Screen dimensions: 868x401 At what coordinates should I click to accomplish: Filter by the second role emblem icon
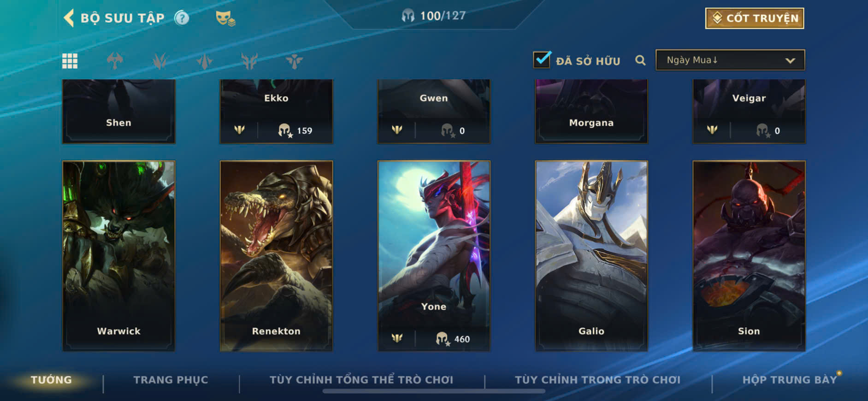[159, 61]
